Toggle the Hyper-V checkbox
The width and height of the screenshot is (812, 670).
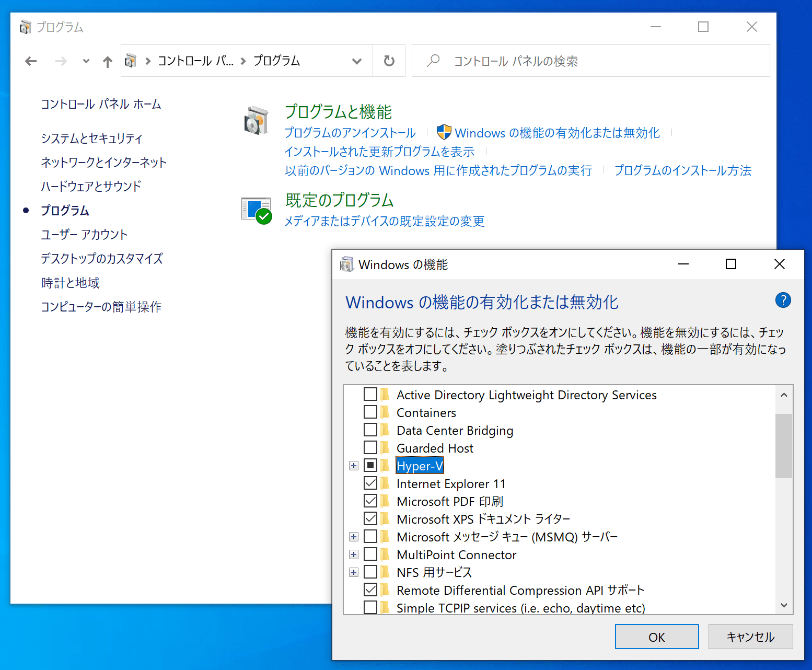(370, 465)
